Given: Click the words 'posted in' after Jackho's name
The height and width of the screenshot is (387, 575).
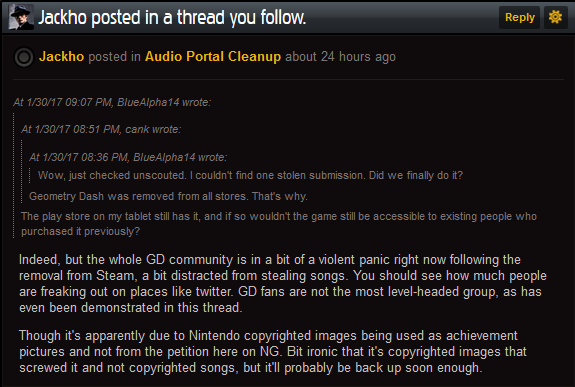Looking at the screenshot, I should click(114, 56).
